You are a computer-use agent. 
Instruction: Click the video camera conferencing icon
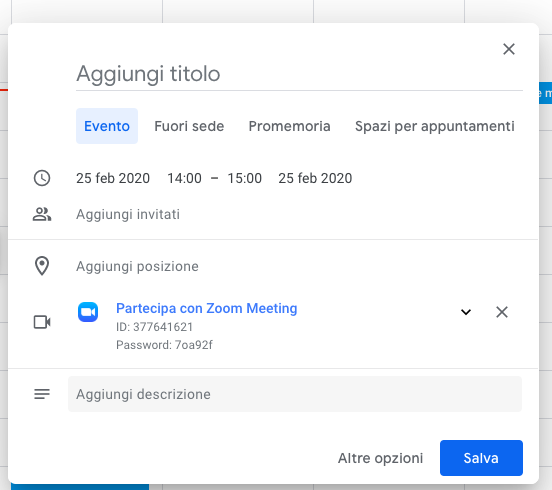coord(42,322)
